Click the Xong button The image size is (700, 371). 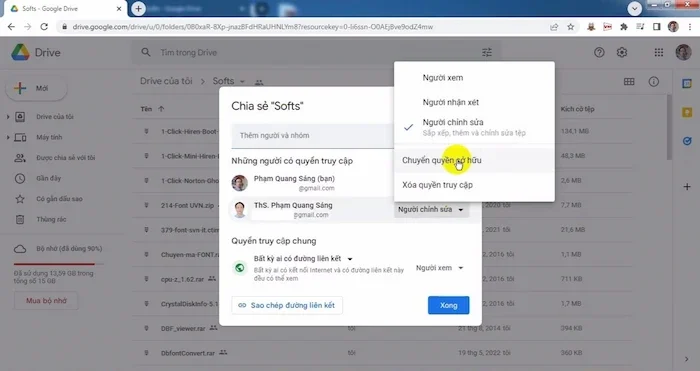448,305
